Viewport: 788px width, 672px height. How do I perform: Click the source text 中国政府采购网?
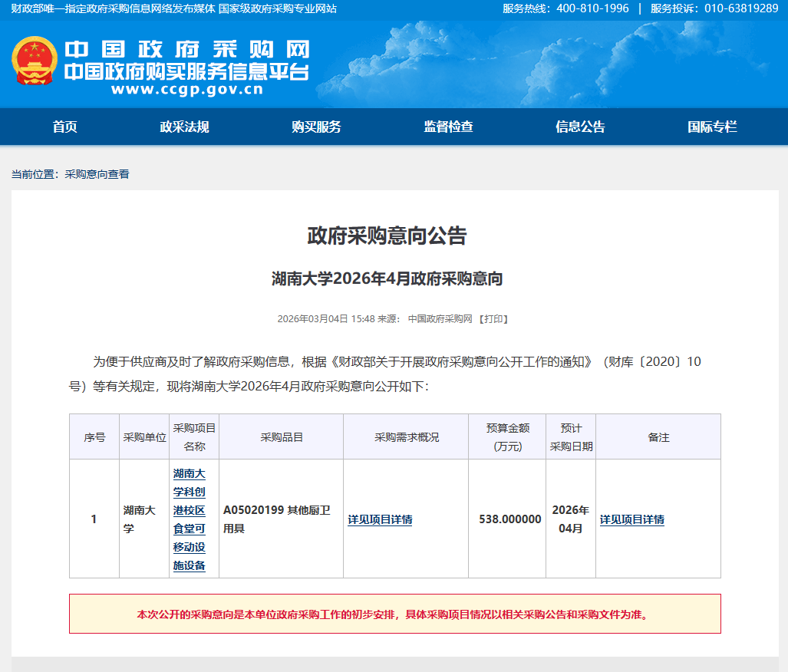pos(440,319)
